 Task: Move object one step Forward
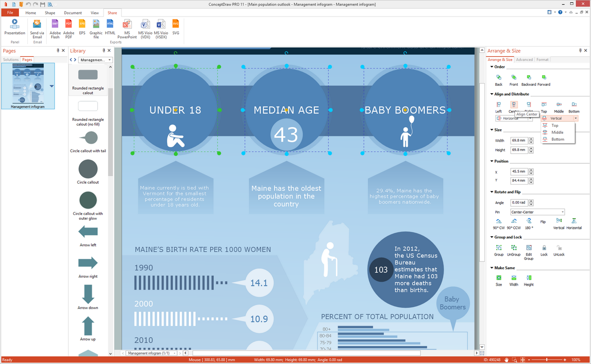pyautogui.click(x=544, y=80)
